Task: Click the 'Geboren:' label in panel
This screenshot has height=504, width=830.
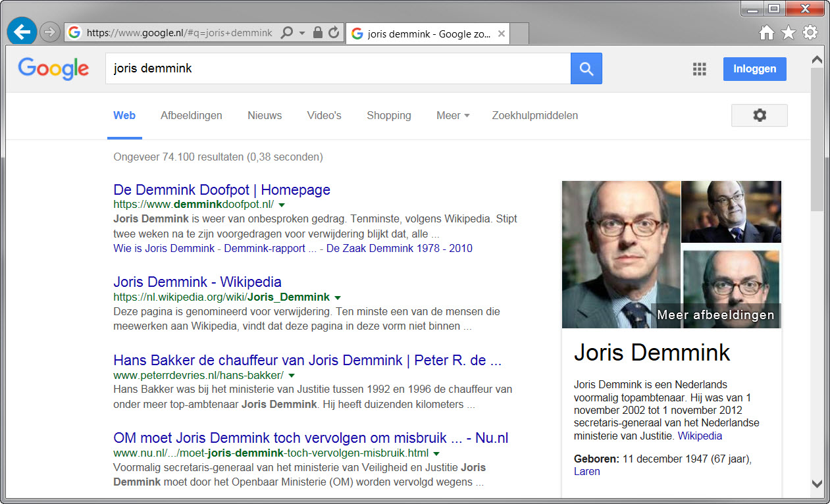Action: 596,459
